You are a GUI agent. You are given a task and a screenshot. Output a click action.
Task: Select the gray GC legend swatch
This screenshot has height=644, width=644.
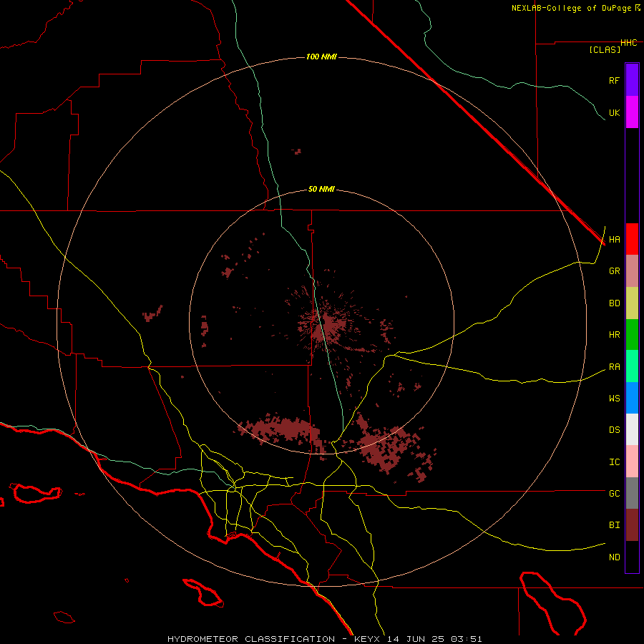(x=632, y=493)
